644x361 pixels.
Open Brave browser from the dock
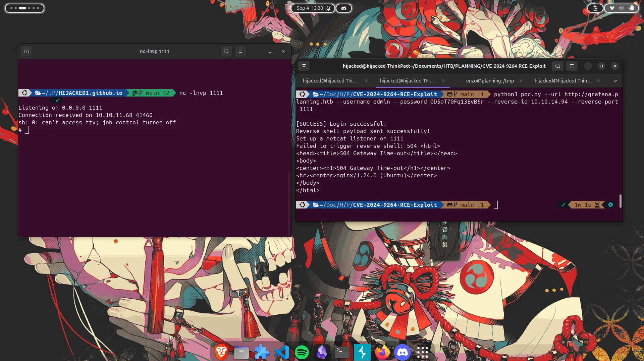221,352
